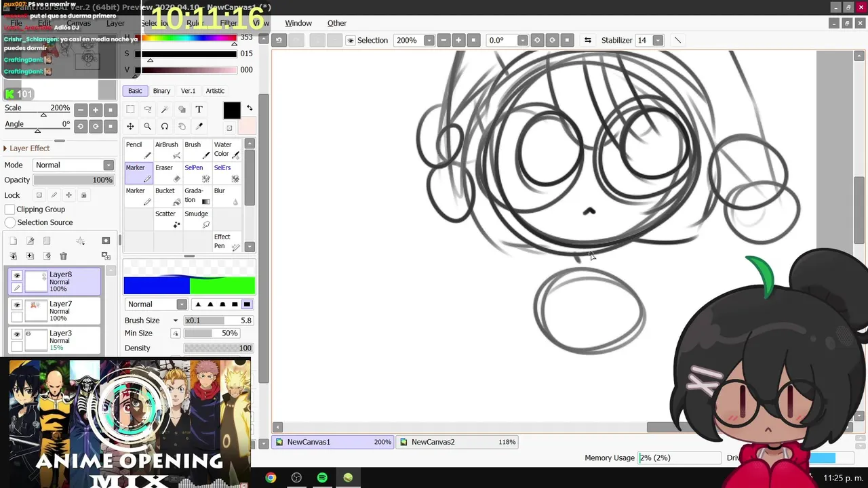Select the Zoom magnifier tool
868x488 pixels.
(147, 126)
